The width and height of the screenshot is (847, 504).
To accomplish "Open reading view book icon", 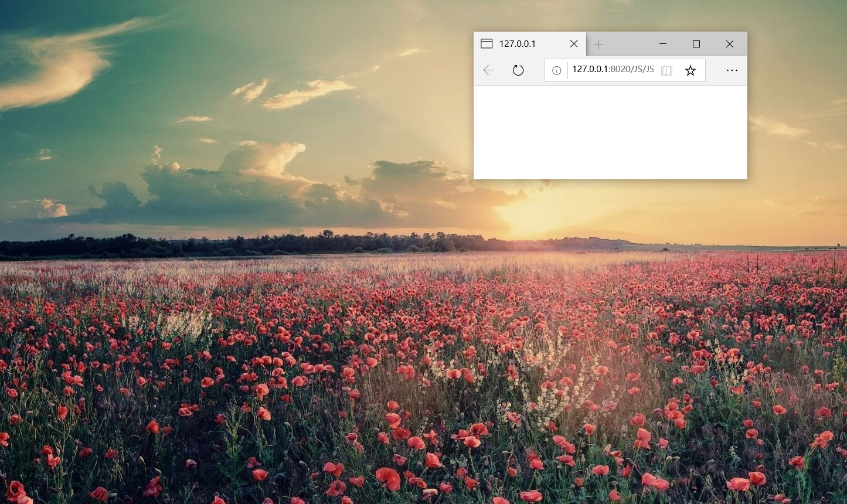I will click(666, 70).
